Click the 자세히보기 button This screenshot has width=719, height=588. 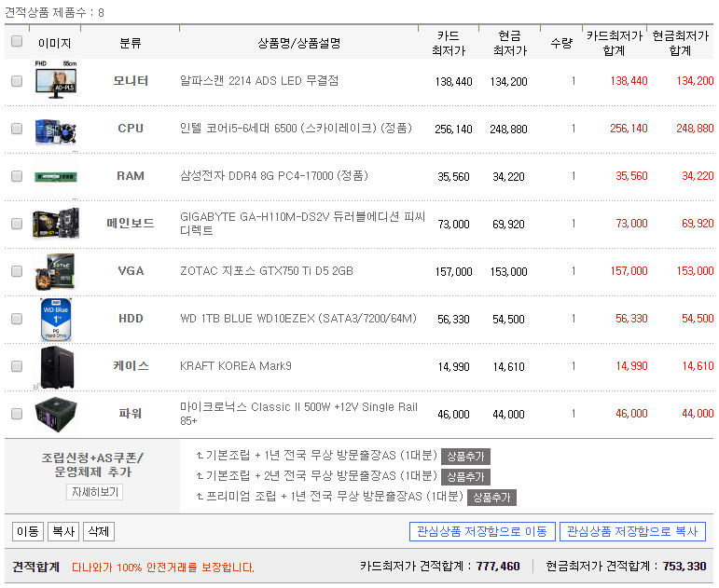pos(94,492)
